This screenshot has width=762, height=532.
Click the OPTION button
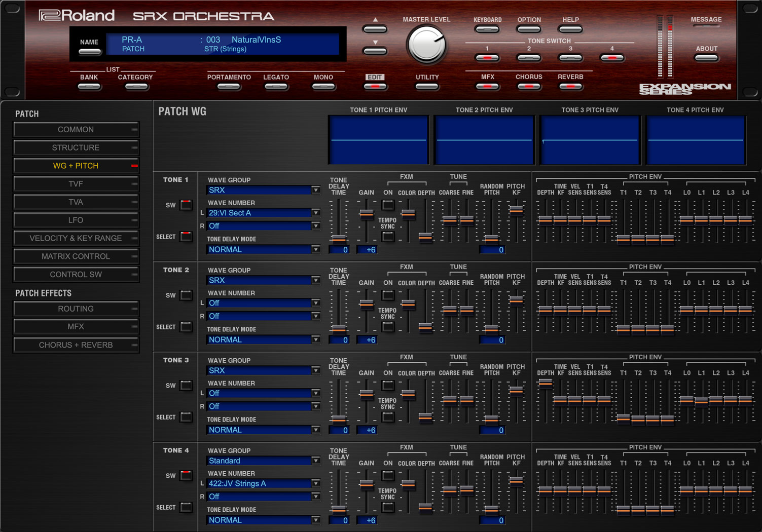coord(529,29)
